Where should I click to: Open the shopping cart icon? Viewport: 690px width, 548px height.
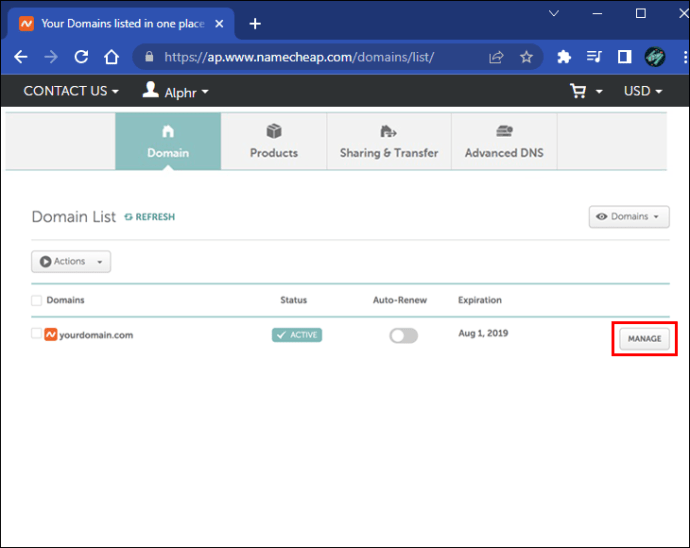(578, 91)
